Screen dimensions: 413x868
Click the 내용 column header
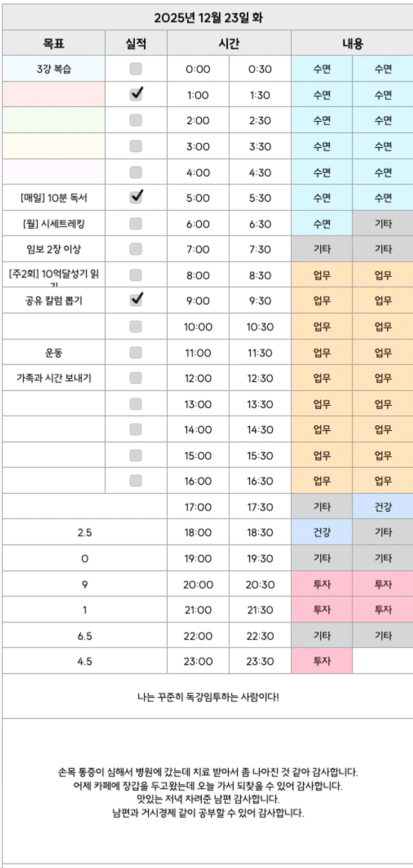(352, 43)
